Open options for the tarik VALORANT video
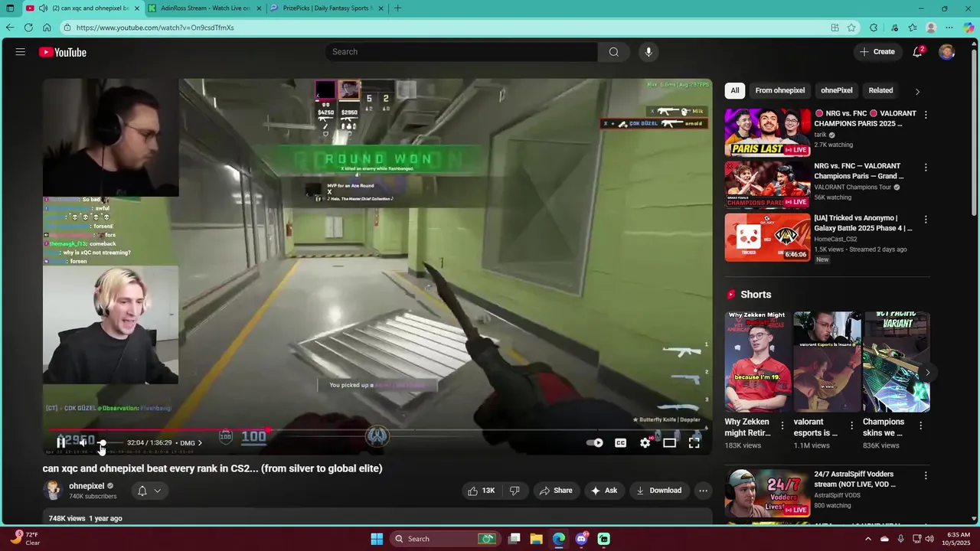 tap(926, 115)
